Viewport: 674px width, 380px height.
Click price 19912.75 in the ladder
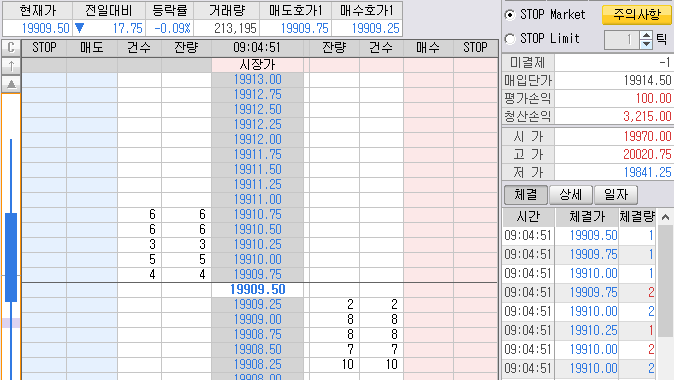click(257, 95)
